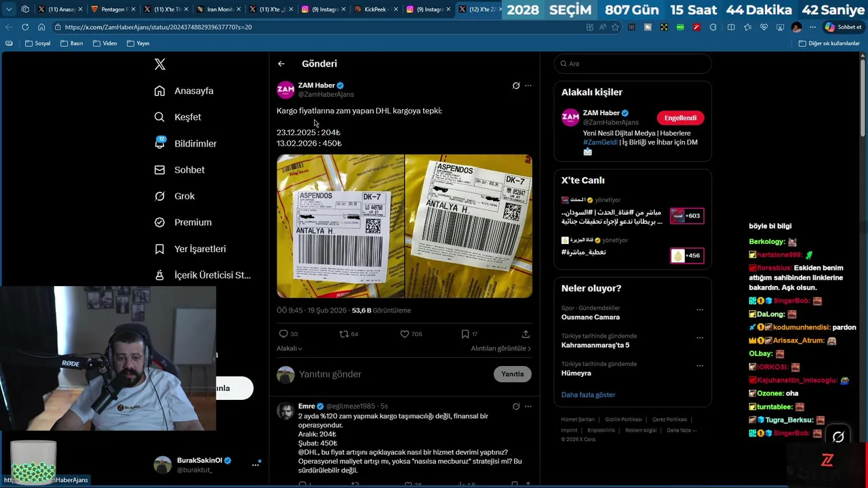Click the Engellendi button
This screenshot has width=868, height=488.
(680, 118)
